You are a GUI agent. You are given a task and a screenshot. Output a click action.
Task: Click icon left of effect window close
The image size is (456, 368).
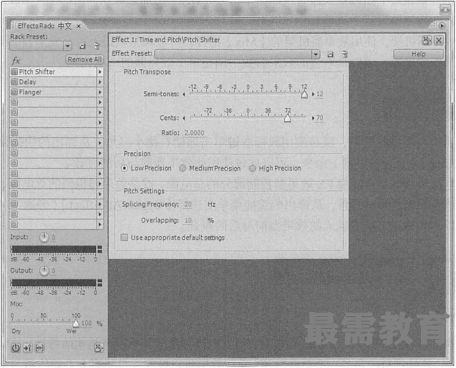(x=426, y=40)
